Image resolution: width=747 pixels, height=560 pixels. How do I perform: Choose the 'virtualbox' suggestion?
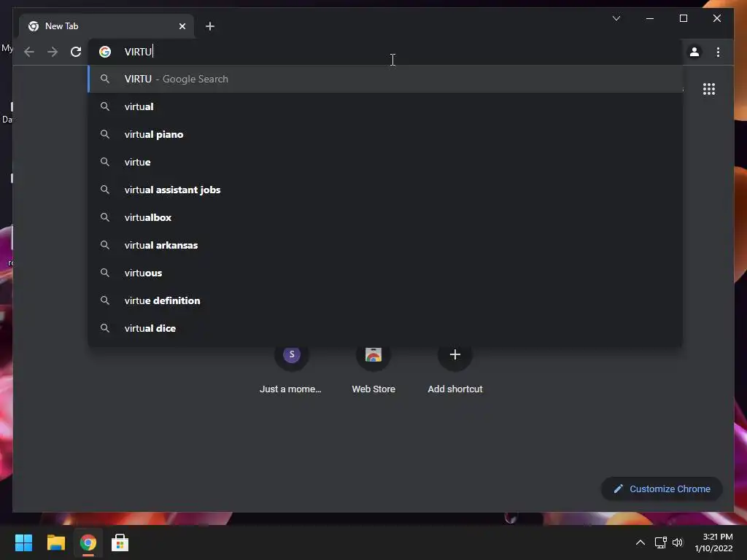click(385, 217)
